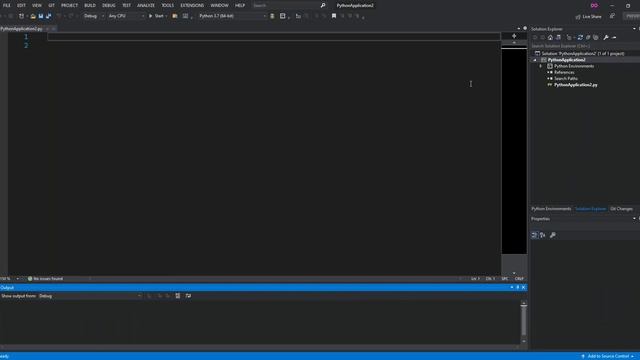The width and height of the screenshot is (640, 360).
Task: Collapse the PythonApplication2 project node
Action: 535,60
